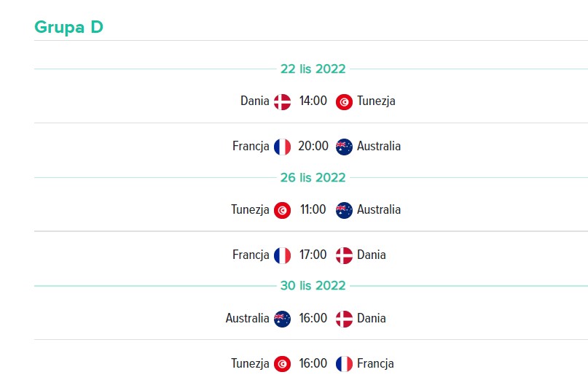Open Francja team in 17:00 match

(251, 255)
